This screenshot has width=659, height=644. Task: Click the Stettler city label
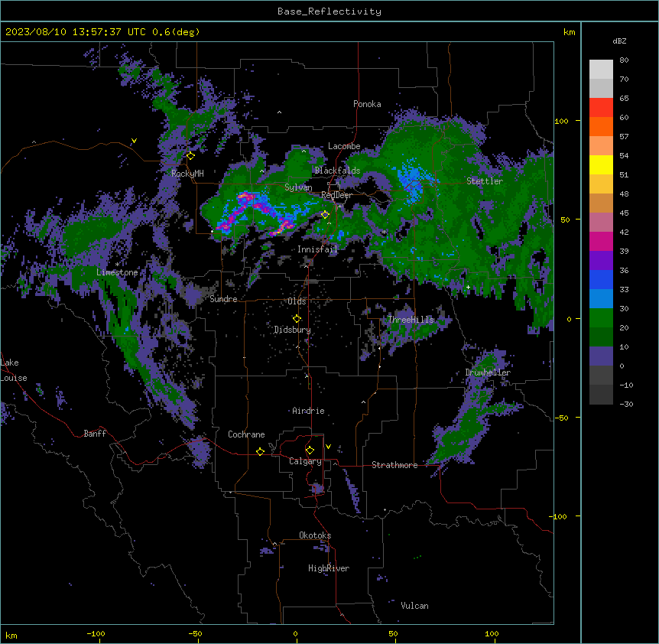[x=485, y=181]
